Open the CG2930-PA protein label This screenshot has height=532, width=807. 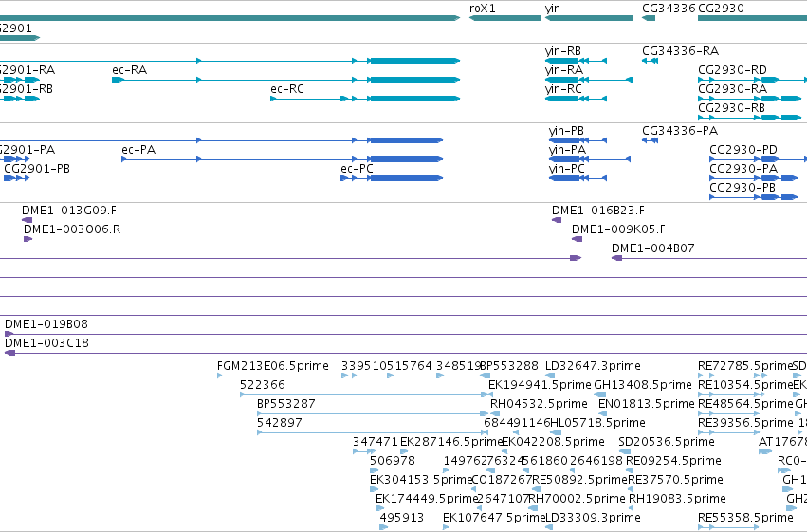coord(743,169)
